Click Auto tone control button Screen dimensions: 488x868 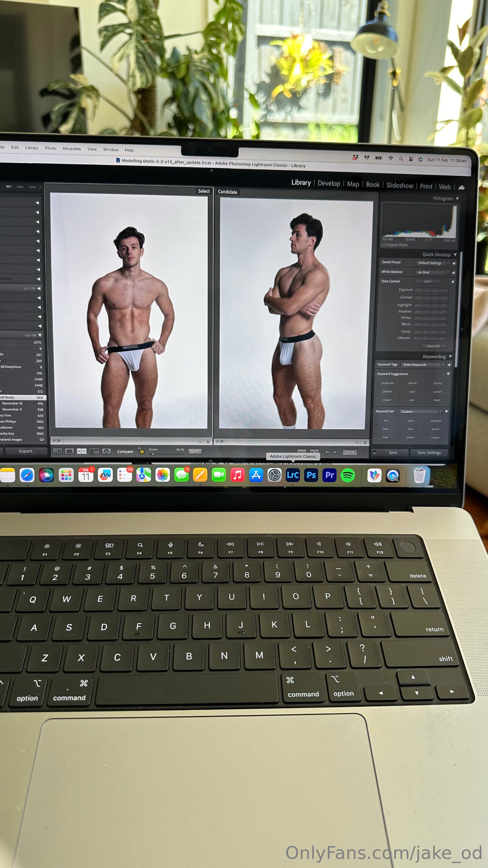(427, 282)
